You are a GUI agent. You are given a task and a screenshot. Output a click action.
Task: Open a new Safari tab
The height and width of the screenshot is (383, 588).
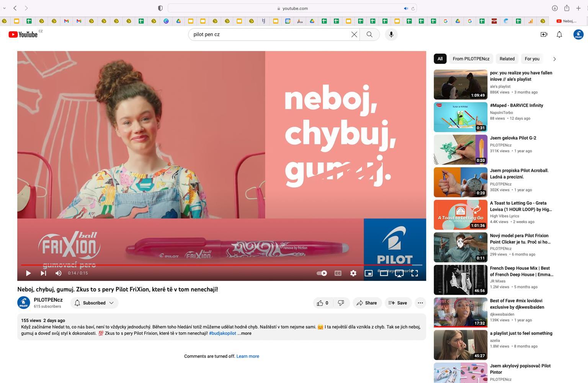[578, 8]
